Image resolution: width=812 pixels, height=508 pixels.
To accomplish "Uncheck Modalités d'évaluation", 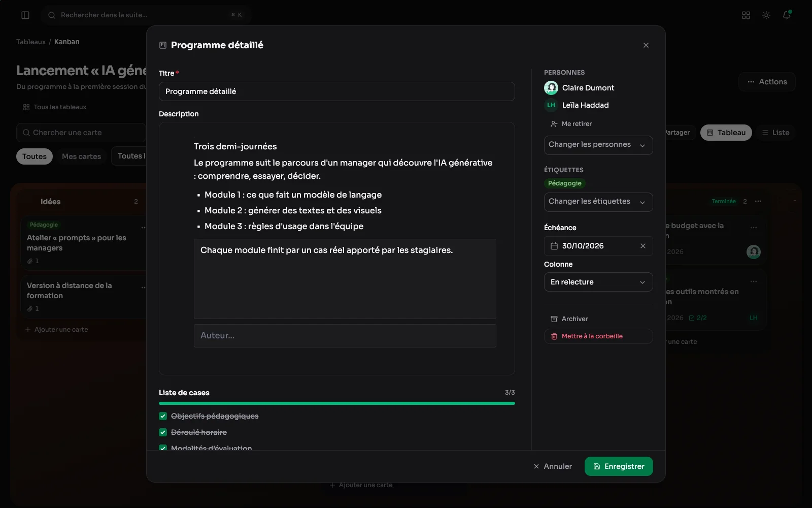I will point(163,448).
